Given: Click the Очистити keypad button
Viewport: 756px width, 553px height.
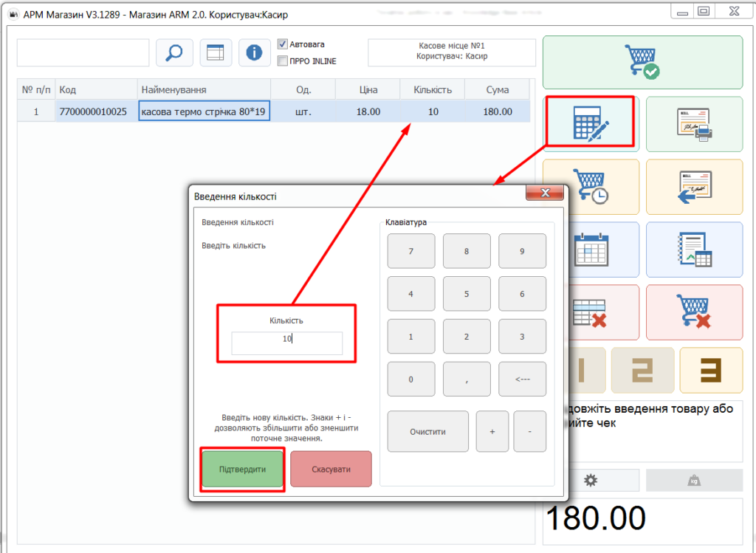Looking at the screenshot, I should [427, 431].
